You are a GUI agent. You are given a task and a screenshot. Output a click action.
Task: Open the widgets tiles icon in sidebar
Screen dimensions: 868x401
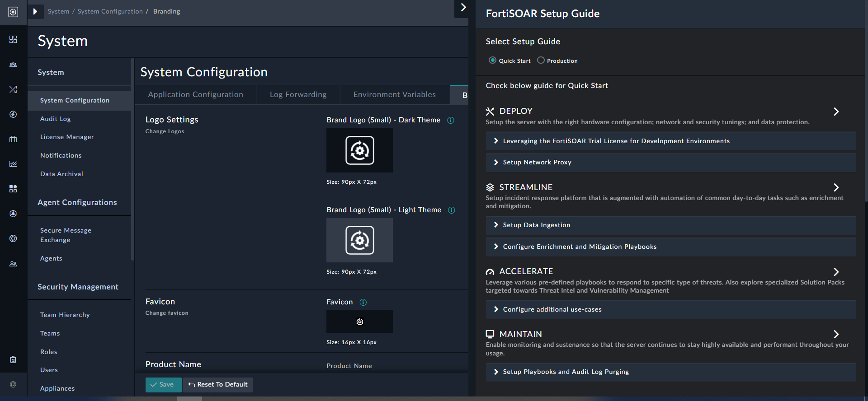coord(13,189)
